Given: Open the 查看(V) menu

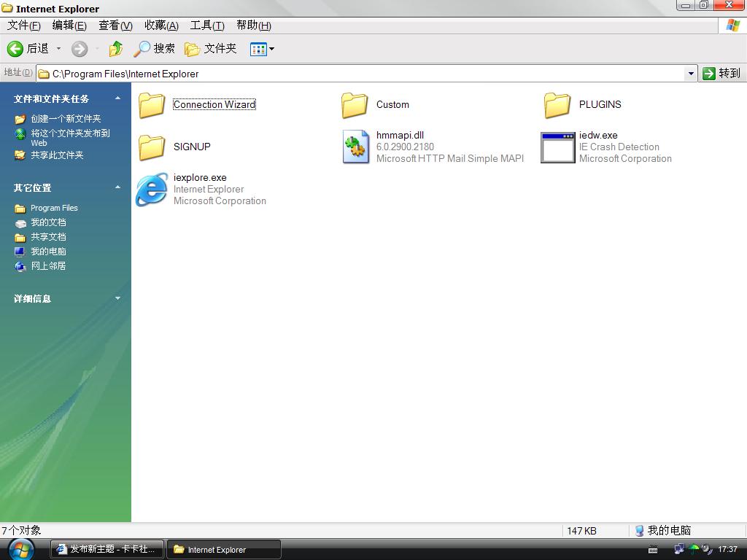Looking at the screenshot, I should 115,26.
